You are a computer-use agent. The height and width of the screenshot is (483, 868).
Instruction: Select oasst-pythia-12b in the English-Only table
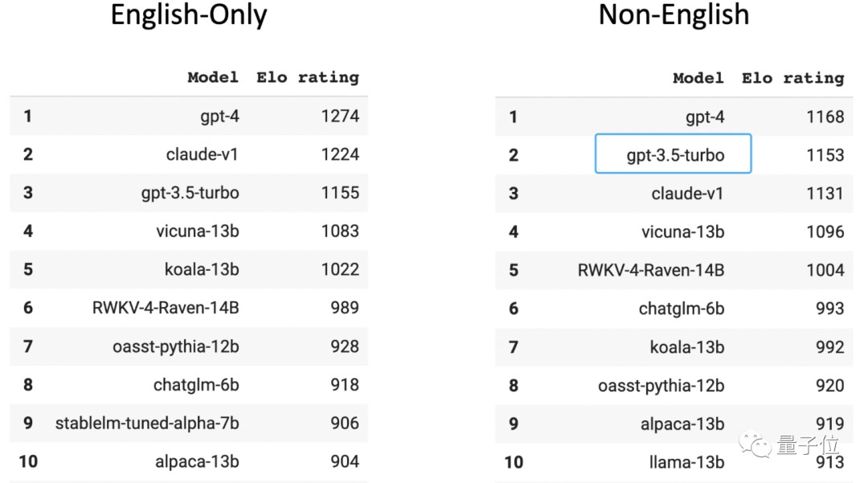click(176, 346)
